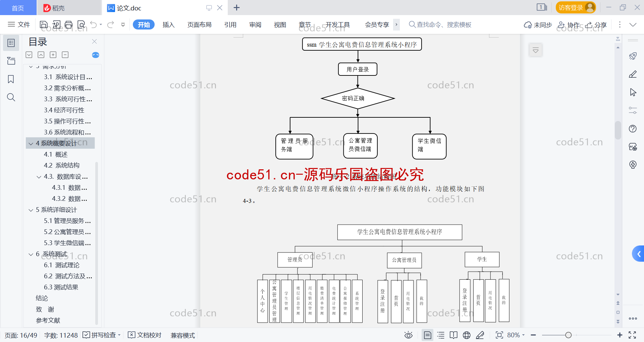The height and width of the screenshot is (342, 644).
Task: Open the quick access toolbar dropdown
Action: point(123,24)
